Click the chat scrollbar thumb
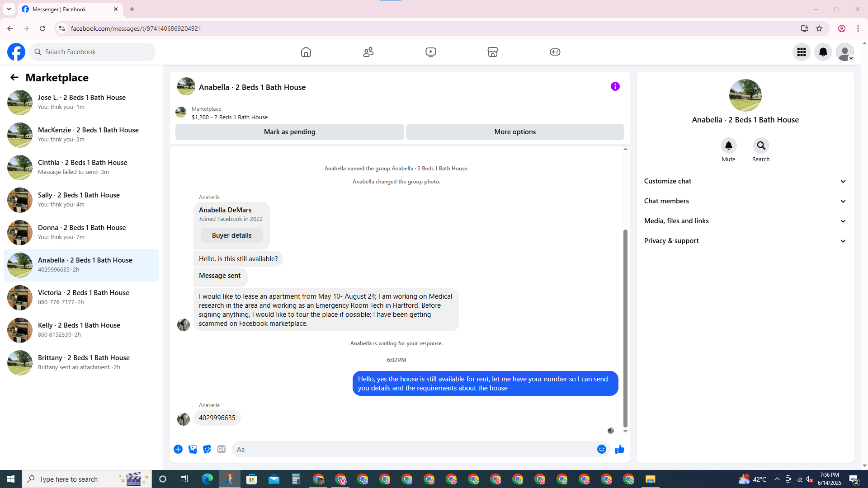The image size is (868, 488). click(625, 328)
